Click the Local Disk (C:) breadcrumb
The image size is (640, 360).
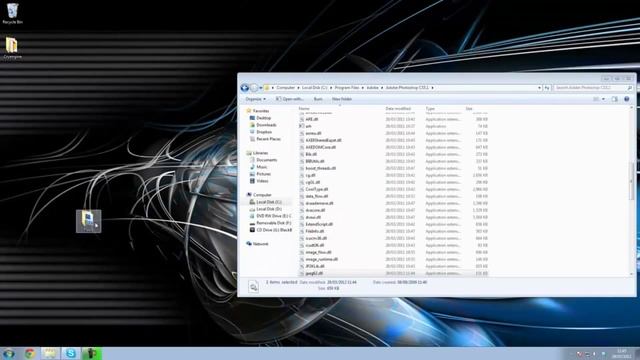[x=314, y=88]
